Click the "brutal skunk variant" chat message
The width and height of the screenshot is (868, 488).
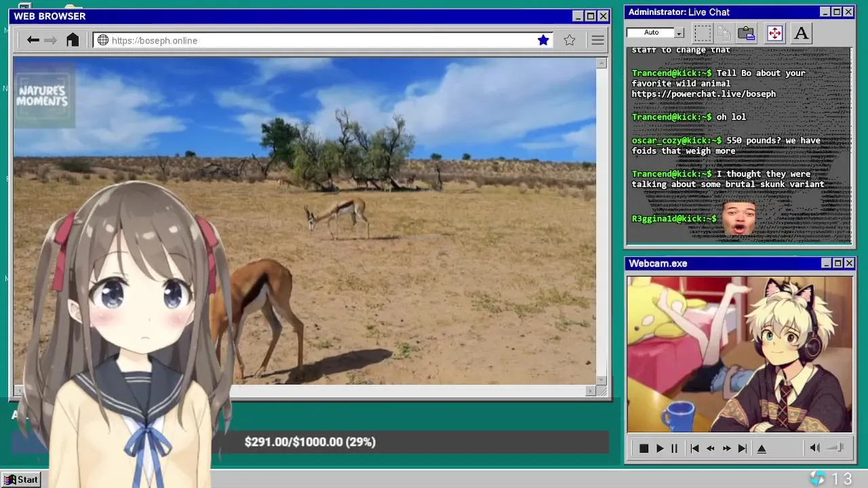728,179
